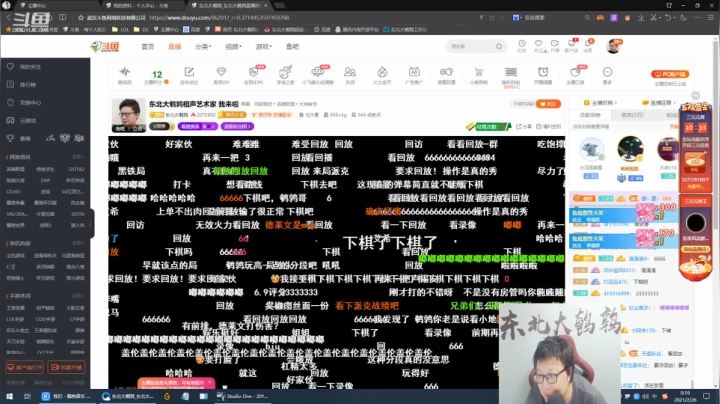This screenshot has width=720, height=404.
Task: Open the three-dots more tools icon
Action: (607, 72)
